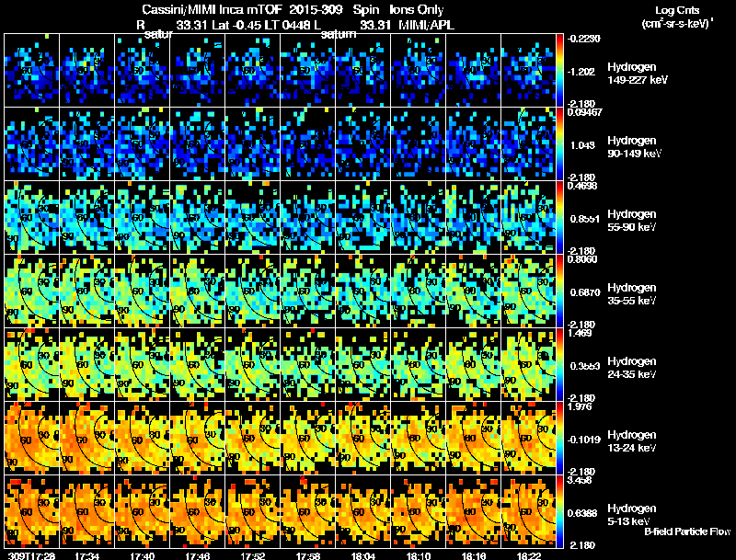Click the color bar beside Hydrogen 35-55 keV
736x560 pixels.
pos(559,291)
